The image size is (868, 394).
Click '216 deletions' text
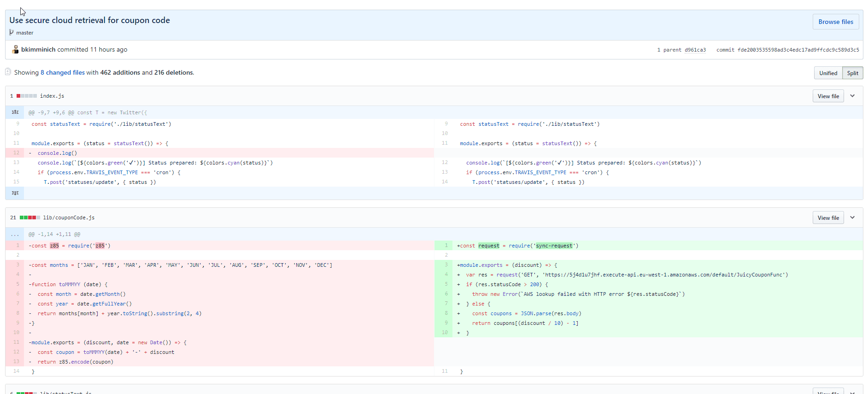point(174,72)
